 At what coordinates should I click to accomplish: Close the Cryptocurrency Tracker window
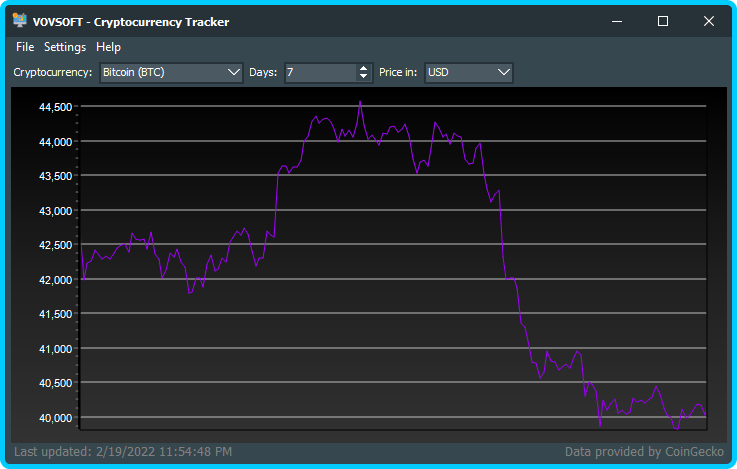click(x=709, y=21)
